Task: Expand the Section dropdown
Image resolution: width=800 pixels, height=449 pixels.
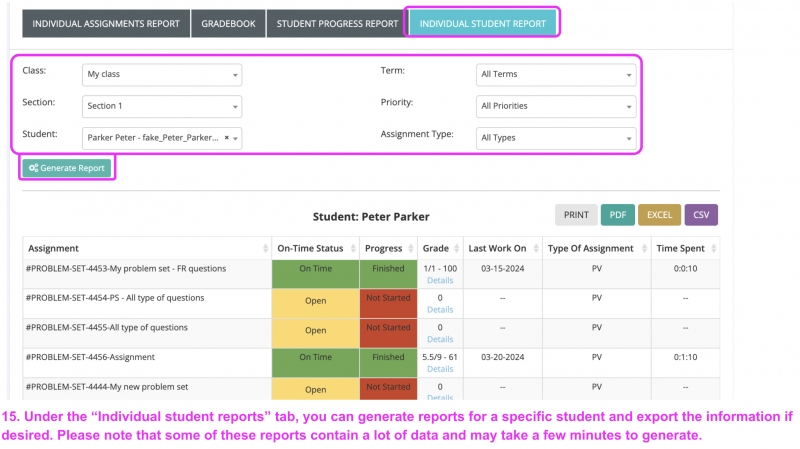Action: pyautogui.click(x=162, y=106)
